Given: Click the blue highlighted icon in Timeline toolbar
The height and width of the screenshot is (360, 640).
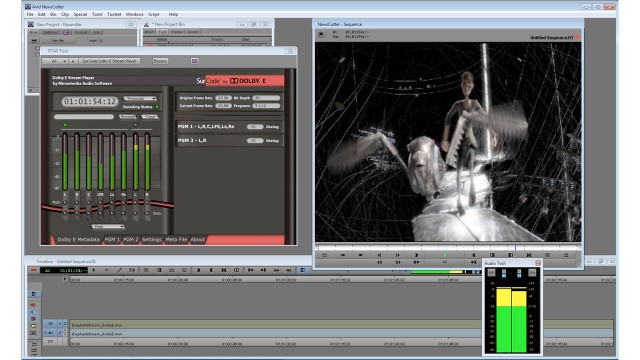Looking at the screenshot, I should point(302,270).
